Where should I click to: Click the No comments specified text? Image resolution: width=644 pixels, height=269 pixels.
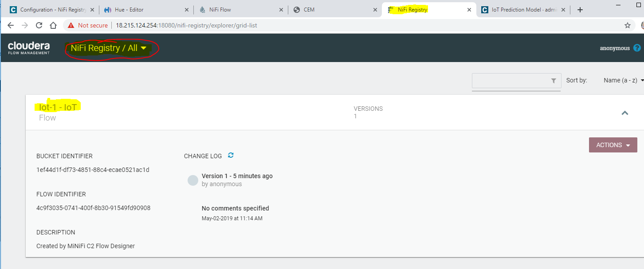(x=235, y=208)
